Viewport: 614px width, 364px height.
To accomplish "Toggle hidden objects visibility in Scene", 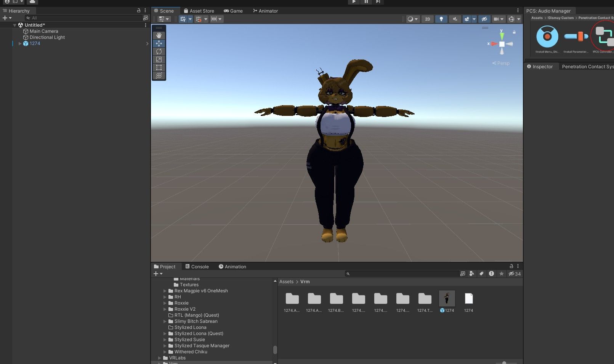I will pyautogui.click(x=484, y=19).
